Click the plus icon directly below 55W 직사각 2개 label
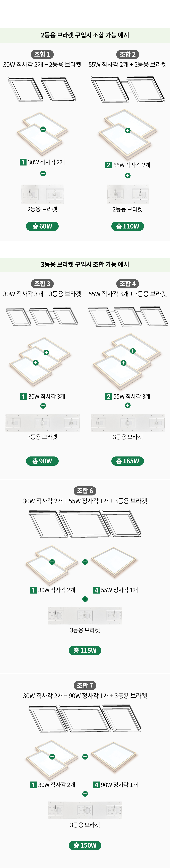Image resolution: width=170 pixels, height=868 pixels. 128,176
